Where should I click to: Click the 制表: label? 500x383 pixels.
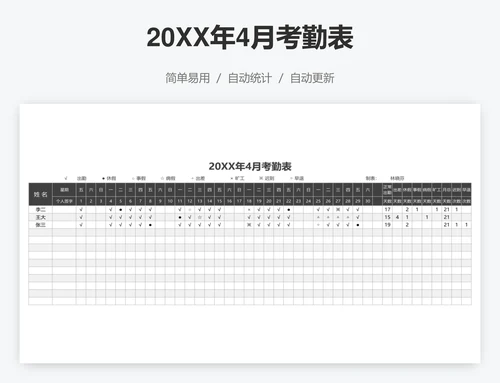[371, 178]
